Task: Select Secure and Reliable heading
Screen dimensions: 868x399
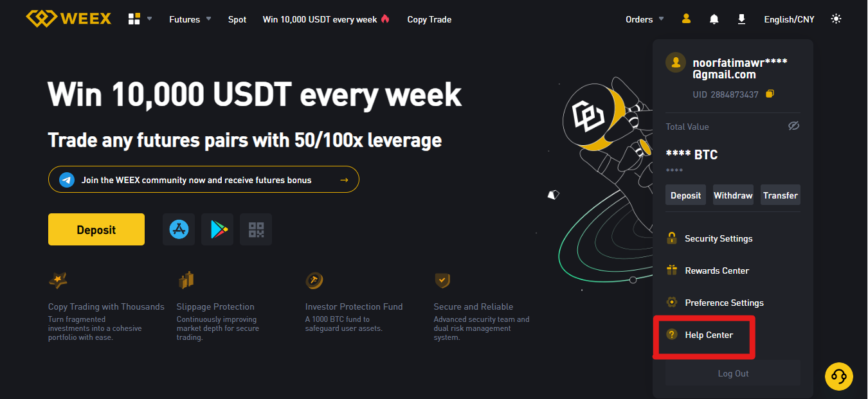Action: (473, 306)
